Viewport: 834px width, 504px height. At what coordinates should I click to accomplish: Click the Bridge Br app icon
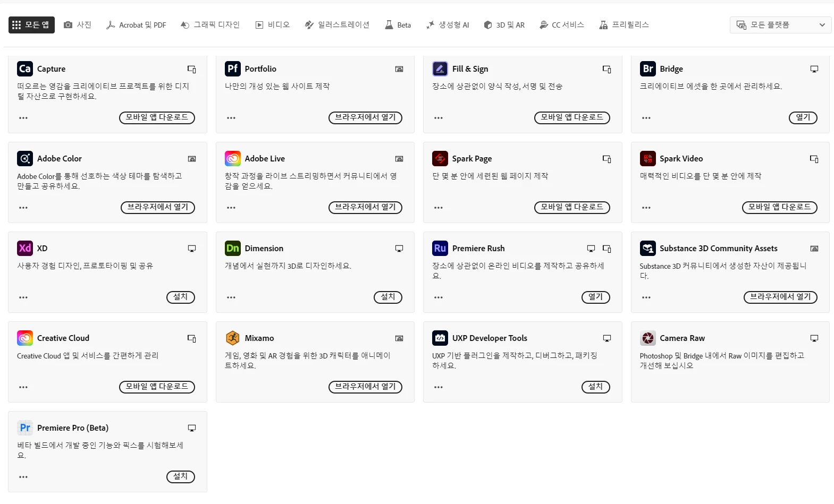[647, 69]
